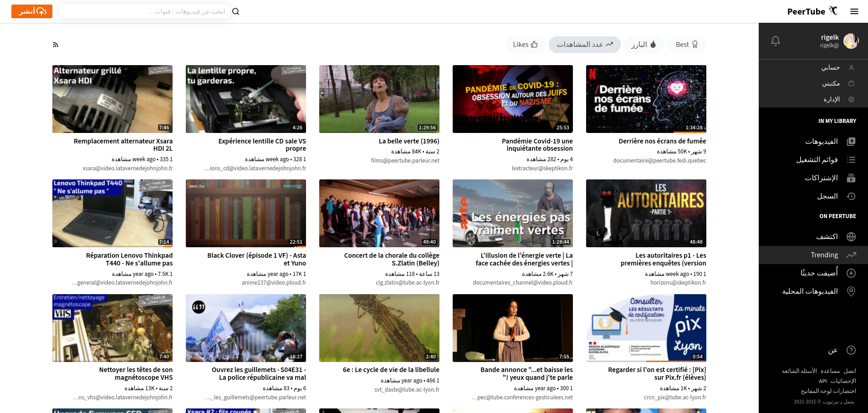Toggle the hamburger menu
The image size is (868, 413).
[x=854, y=11]
